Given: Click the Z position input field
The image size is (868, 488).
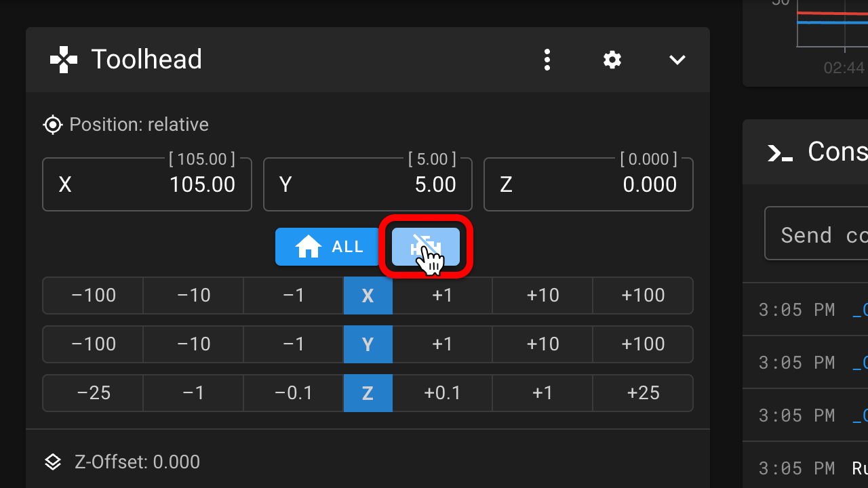Looking at the screenshot, I should tap(588, 184).
